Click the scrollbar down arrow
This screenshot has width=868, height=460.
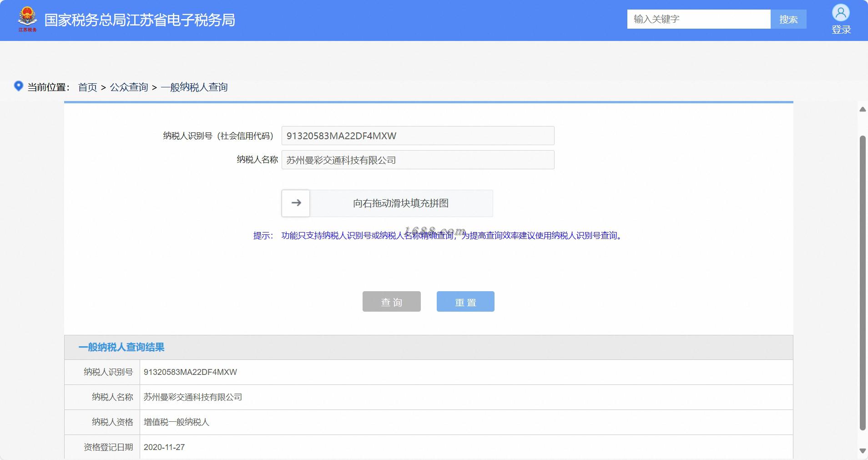(863, 451)
